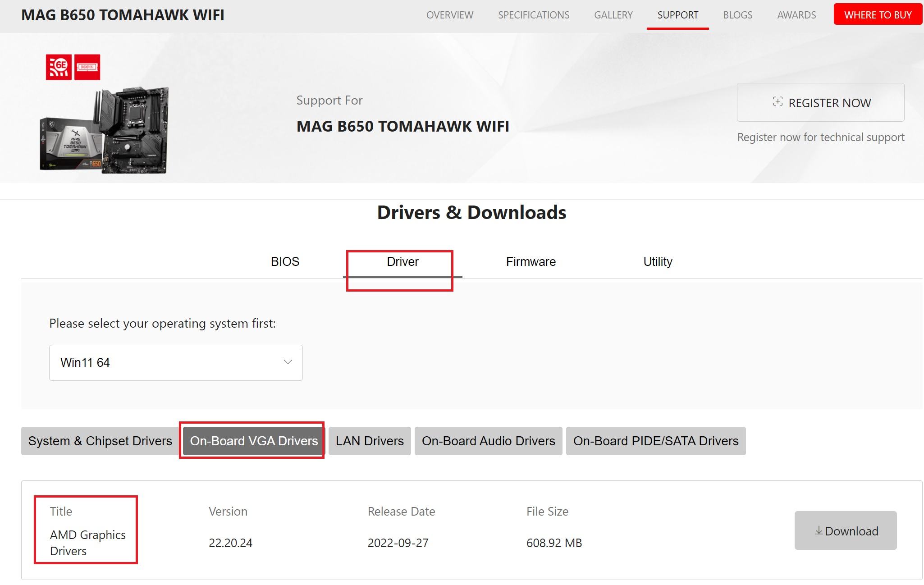Click the DDR5 badge icon

point(87,67)
